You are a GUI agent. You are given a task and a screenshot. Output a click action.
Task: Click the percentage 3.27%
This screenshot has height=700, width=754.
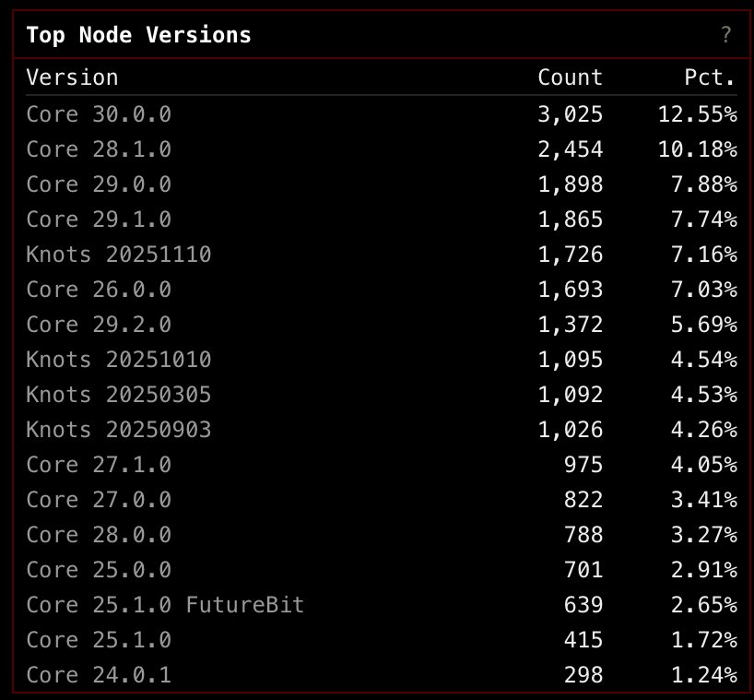(x=704, y=535)
